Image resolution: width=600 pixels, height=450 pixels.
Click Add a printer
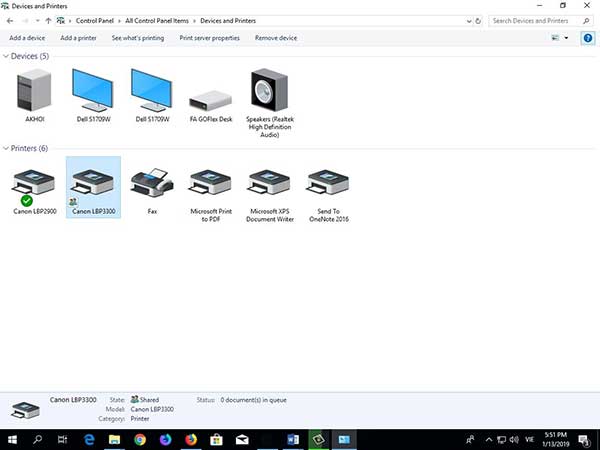78,38
